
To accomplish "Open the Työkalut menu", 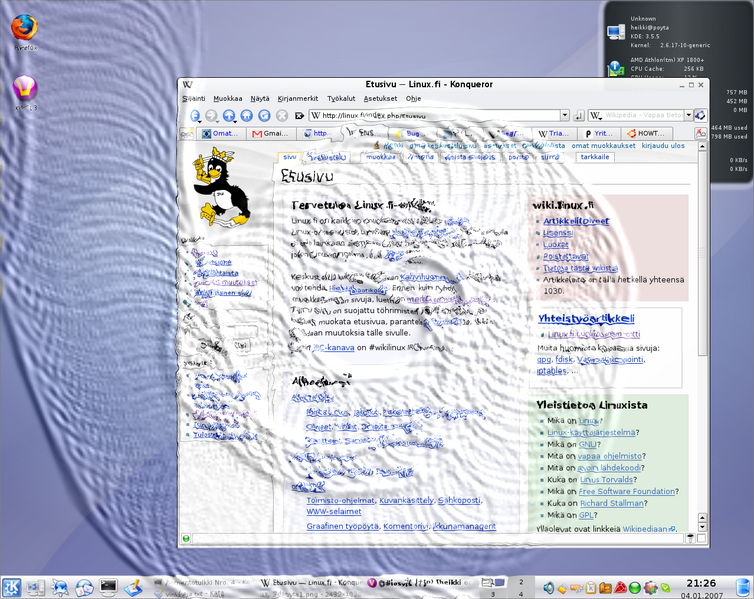I will tap(341, 99).
